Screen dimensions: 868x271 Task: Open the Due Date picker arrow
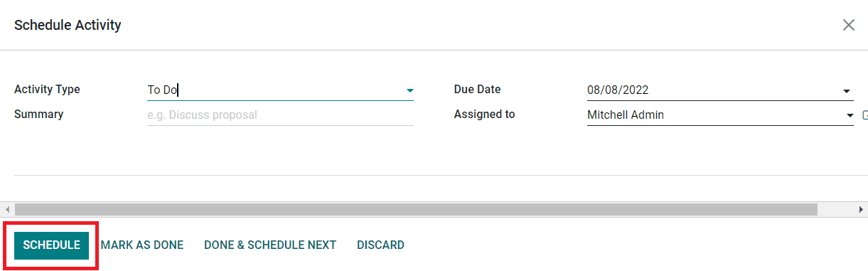(x=847, y=91)
